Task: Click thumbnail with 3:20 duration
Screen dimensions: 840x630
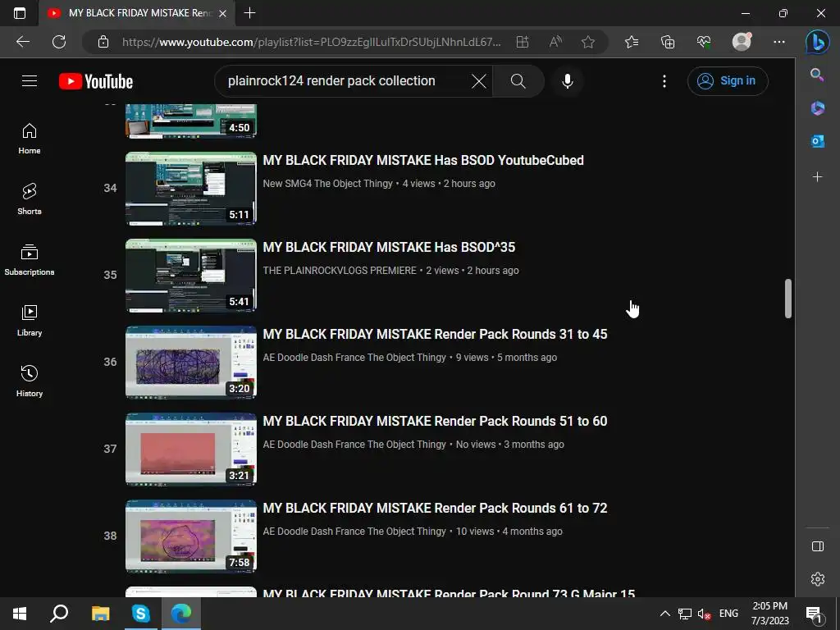Action: click(190, 363)
